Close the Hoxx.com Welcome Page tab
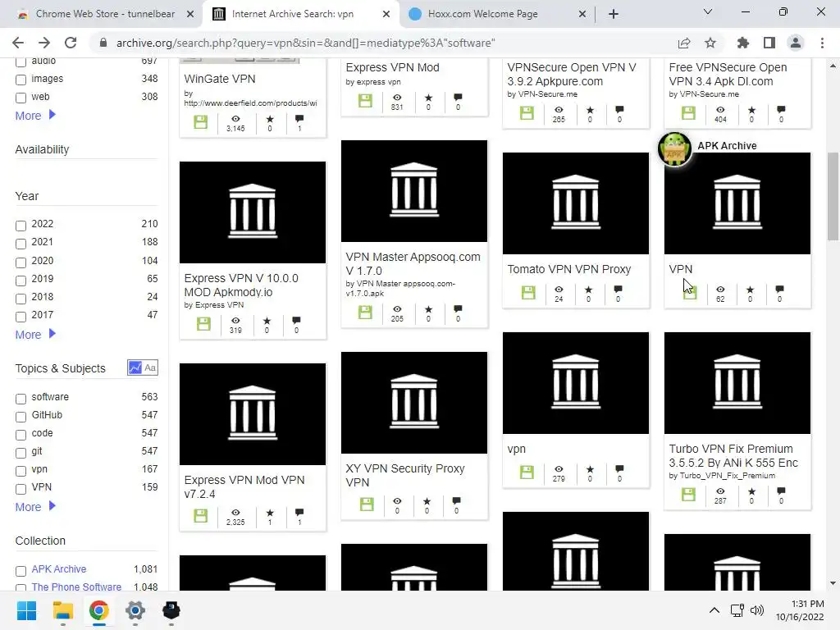The width and height of the screenshot is (840, 630). [x=582, y=14]
